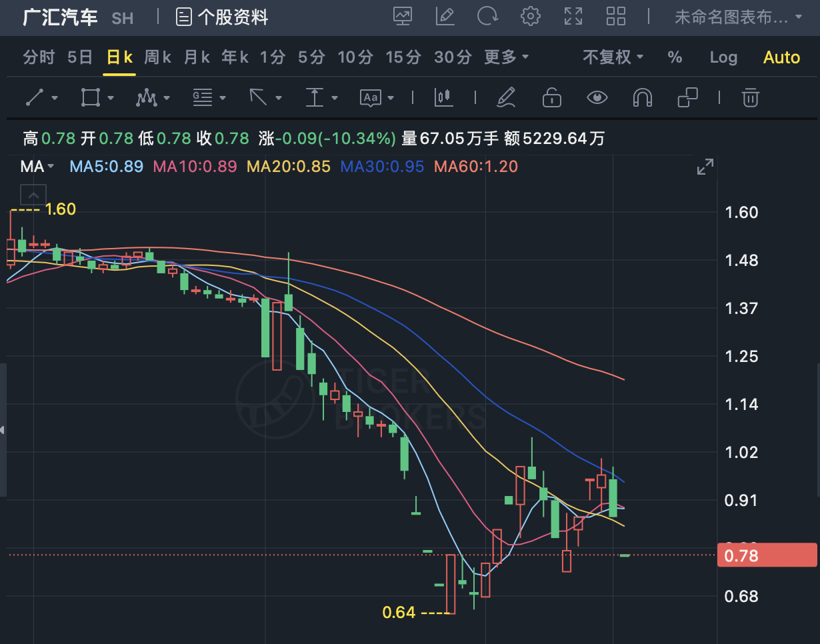820x644 pixels.
Task: Click the MA30:0.95 indicator label
Action: click(x=382, y=167)
